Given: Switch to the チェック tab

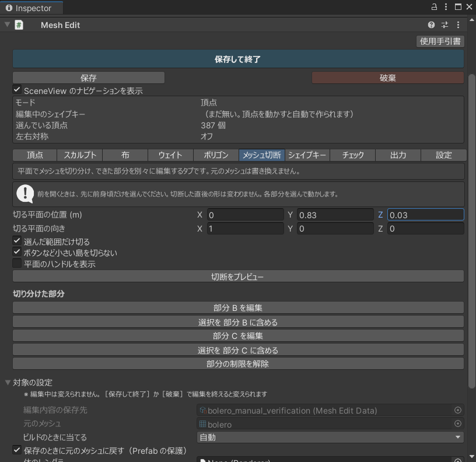Looking at the screenshot, I should click(353, 155).
